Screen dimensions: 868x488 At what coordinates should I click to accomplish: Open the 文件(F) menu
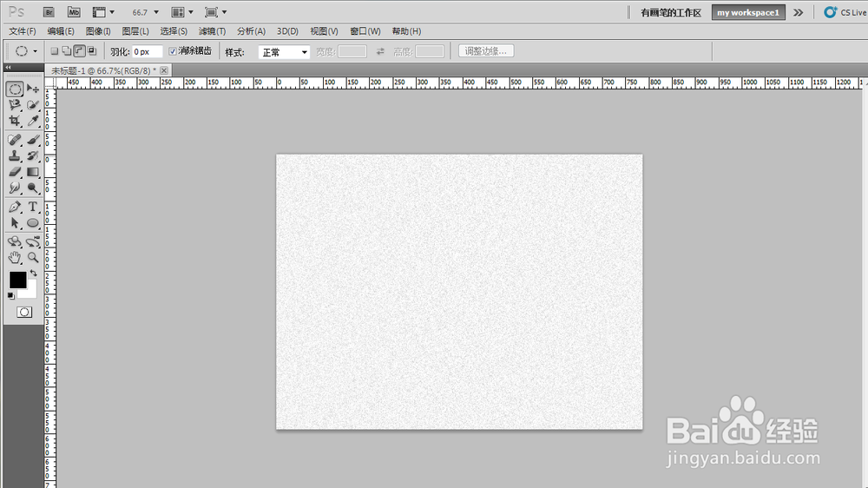[23, 31]
